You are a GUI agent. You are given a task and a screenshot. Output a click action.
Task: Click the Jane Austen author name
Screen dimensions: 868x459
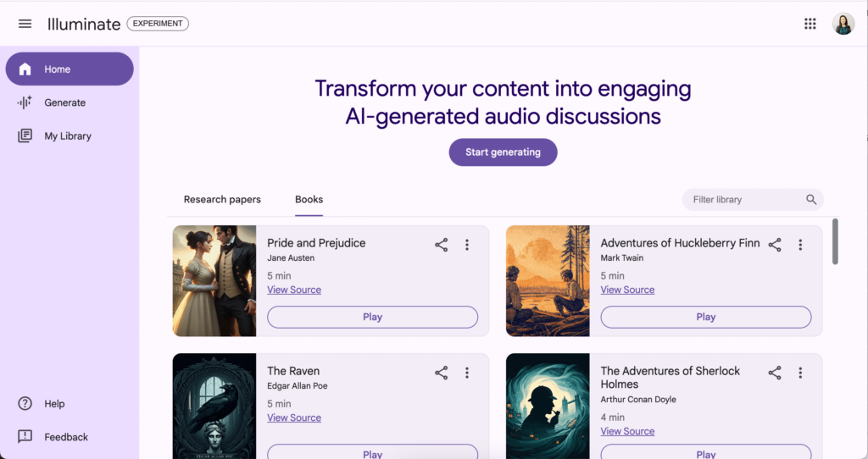point(291,257)
